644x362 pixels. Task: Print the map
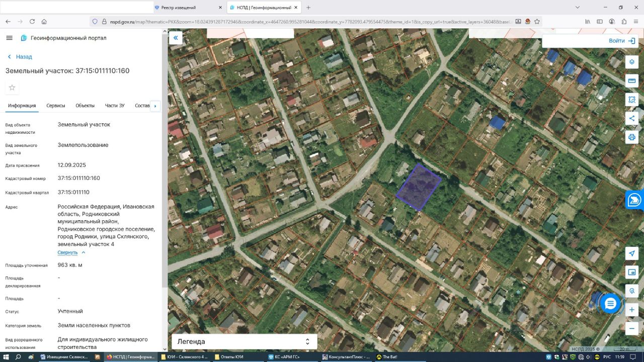(632, 137)
